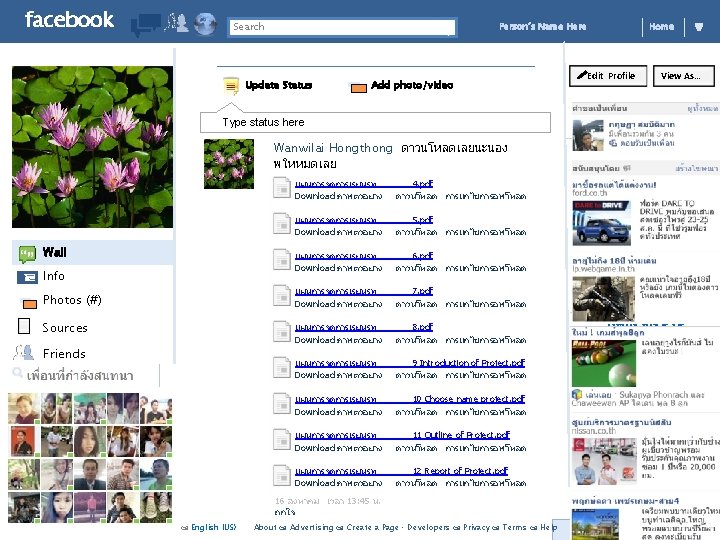Open the Create a Page footer link

pyautogui.click(x=372, y=527)
